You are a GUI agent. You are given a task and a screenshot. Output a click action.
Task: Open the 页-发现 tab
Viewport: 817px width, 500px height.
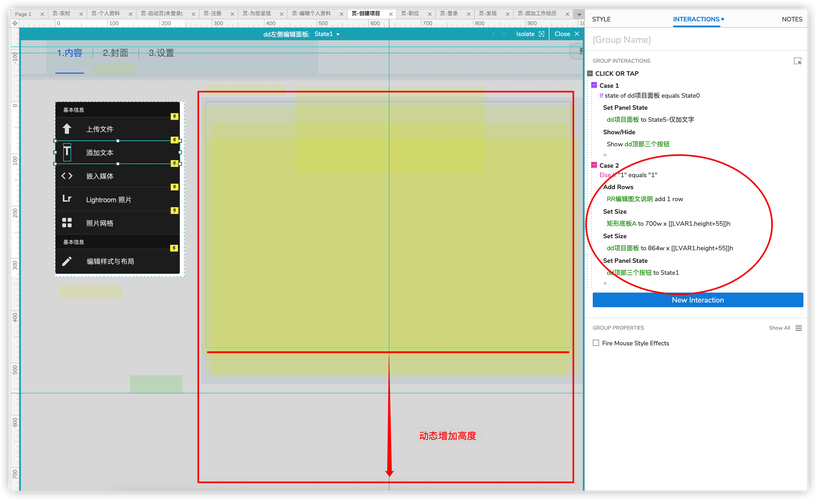click(x=488, y=14)
